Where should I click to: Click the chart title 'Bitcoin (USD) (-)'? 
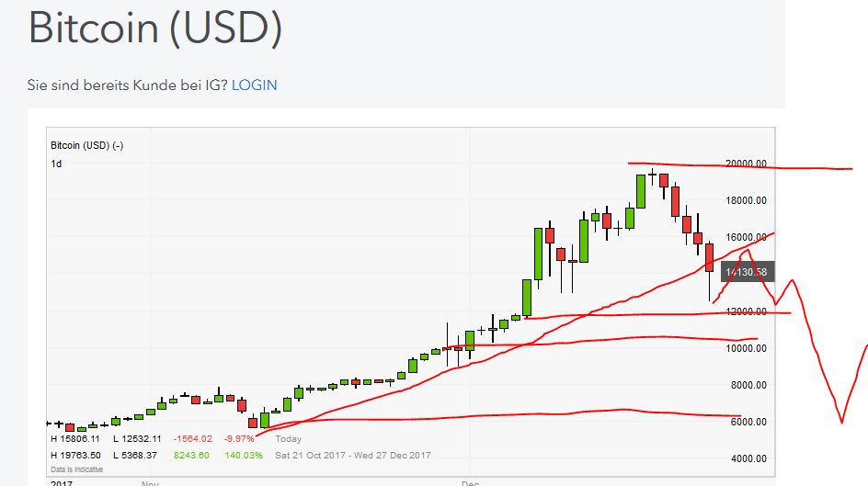tap(87, 145)
